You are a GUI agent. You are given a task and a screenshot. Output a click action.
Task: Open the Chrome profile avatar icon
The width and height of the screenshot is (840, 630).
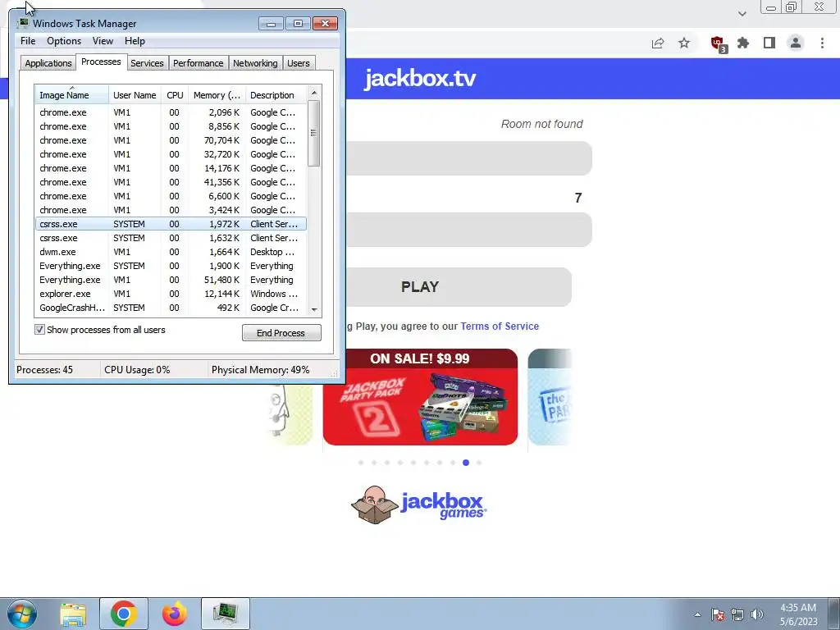(x=796, y=43)
